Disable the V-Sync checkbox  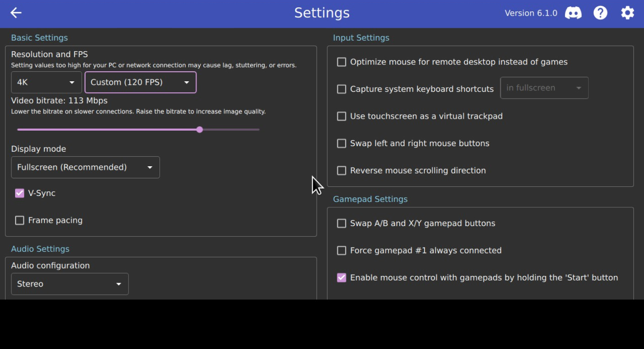click(19, 193)
